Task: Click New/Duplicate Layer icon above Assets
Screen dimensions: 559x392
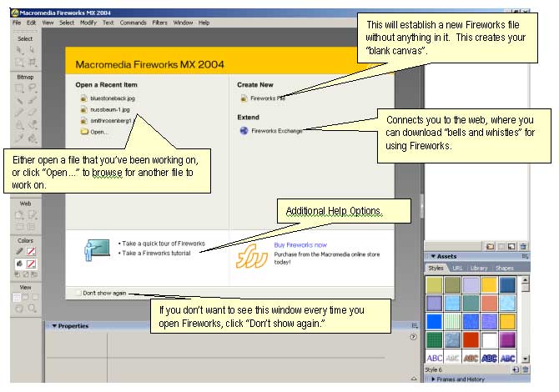Action: 490,246
